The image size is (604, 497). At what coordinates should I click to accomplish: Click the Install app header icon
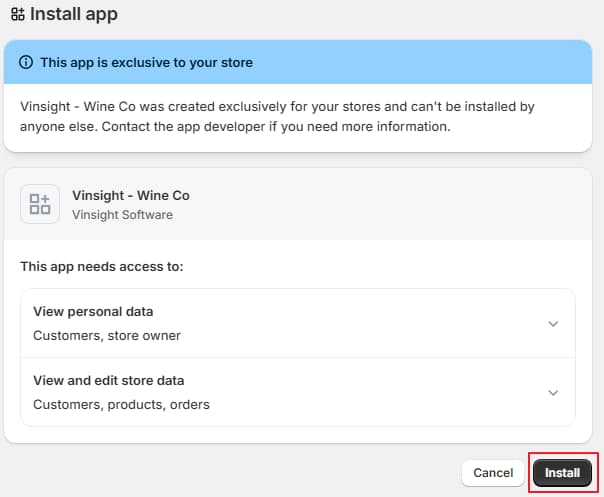[x=17, y=15]
